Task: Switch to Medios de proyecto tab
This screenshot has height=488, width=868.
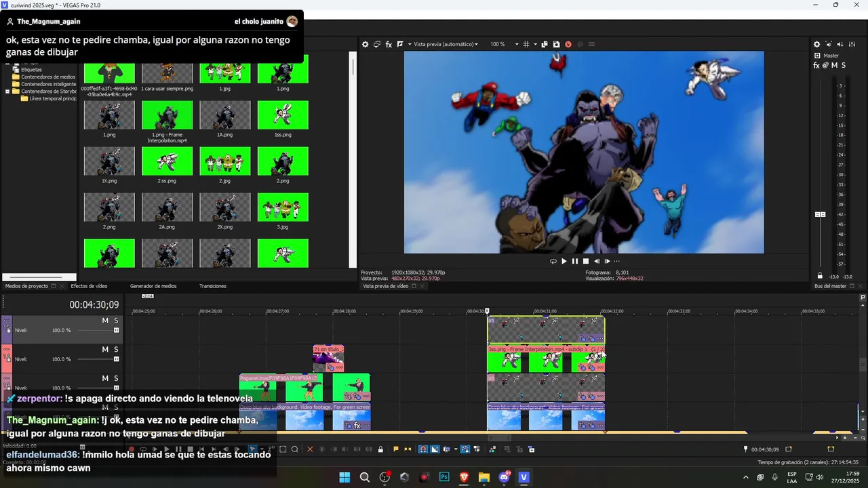Action: 27,286
